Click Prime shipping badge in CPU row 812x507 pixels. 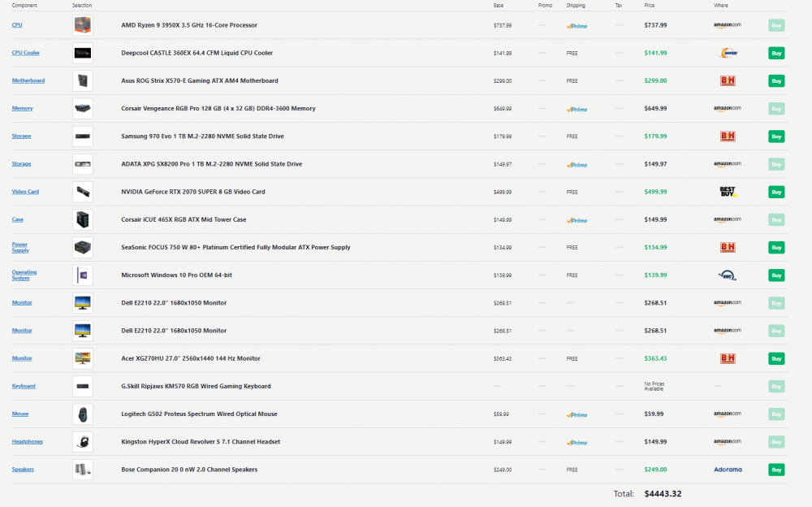pos(577,26)
